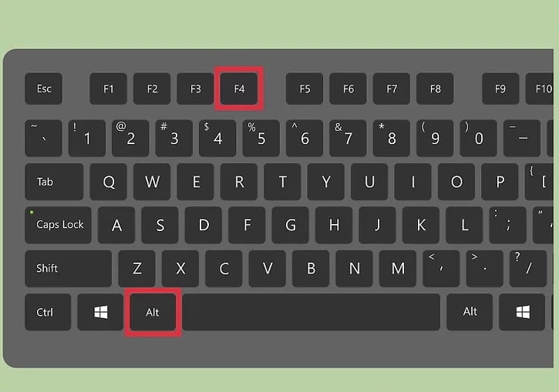
Task: Toggle the Caps Lock key
Action: pos(58,225)
